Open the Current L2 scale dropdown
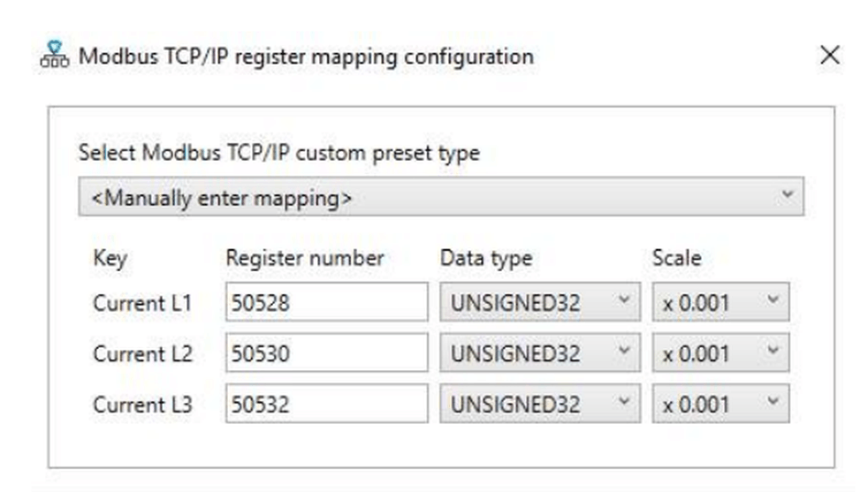Image resolution: width=868 pixels, height=492 pixels. (720, 352)
